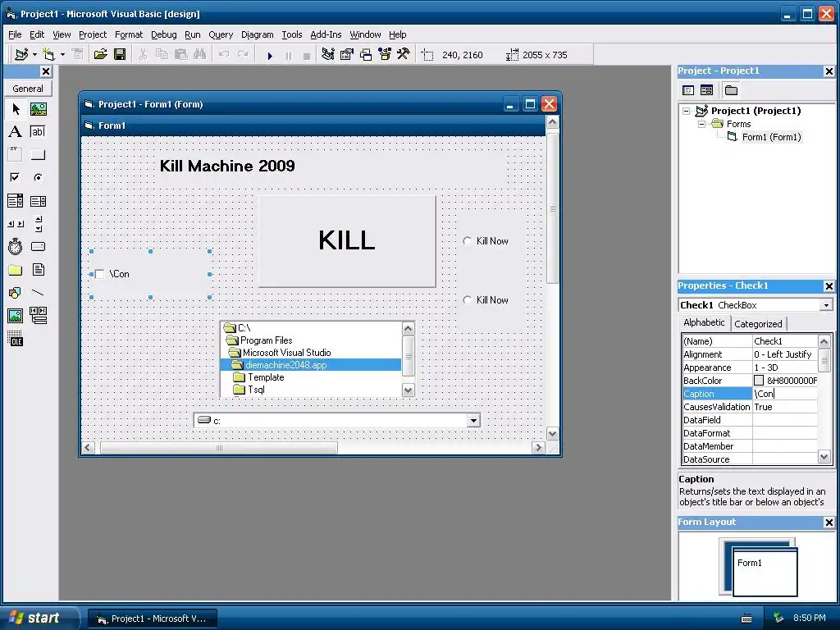Open the Add Form dropdown arrow
840x630 pixels.
[x=62, y=54]
